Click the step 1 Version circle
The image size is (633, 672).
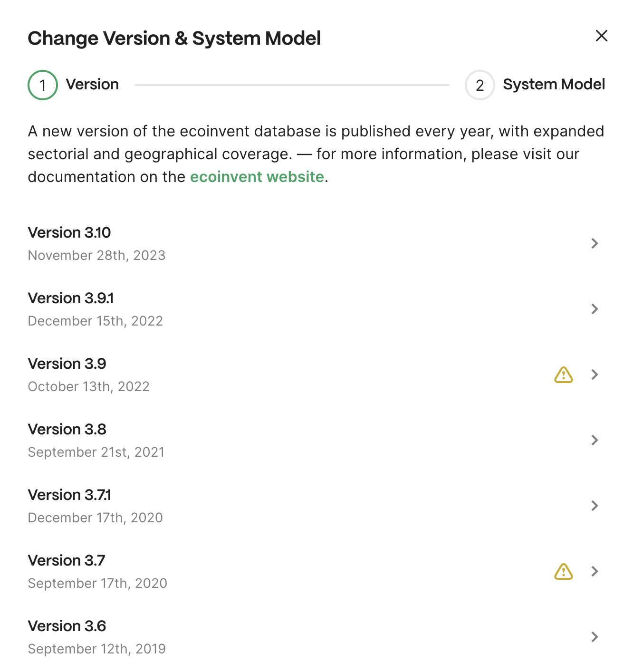(x=43, y=85)
